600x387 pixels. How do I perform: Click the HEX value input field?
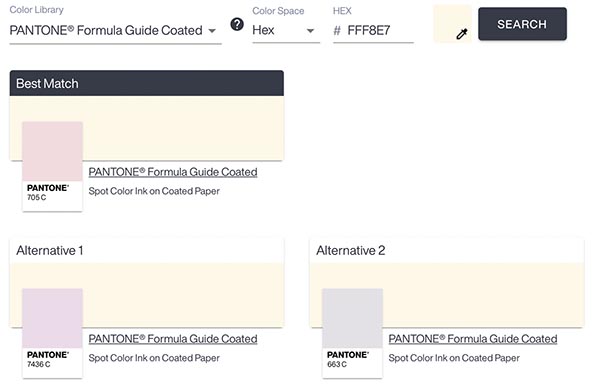pyautogui.click(x=373, y=30)
